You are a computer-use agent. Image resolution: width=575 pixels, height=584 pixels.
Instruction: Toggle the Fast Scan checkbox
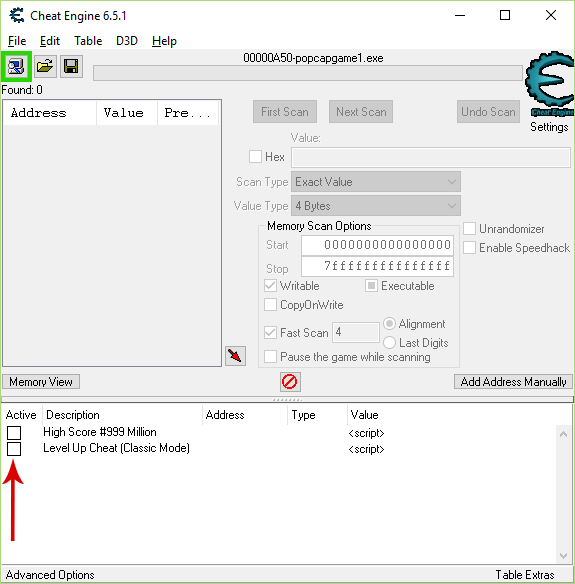(x=270, y=332)
